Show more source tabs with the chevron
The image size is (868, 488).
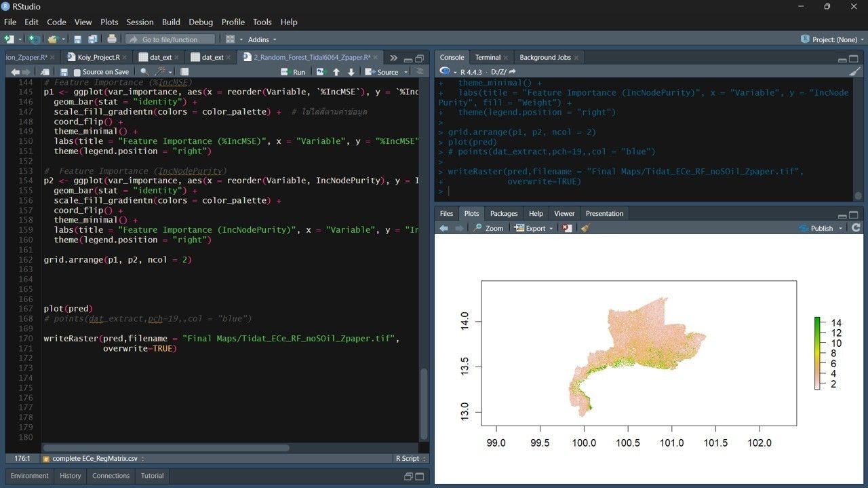[393, 58]
